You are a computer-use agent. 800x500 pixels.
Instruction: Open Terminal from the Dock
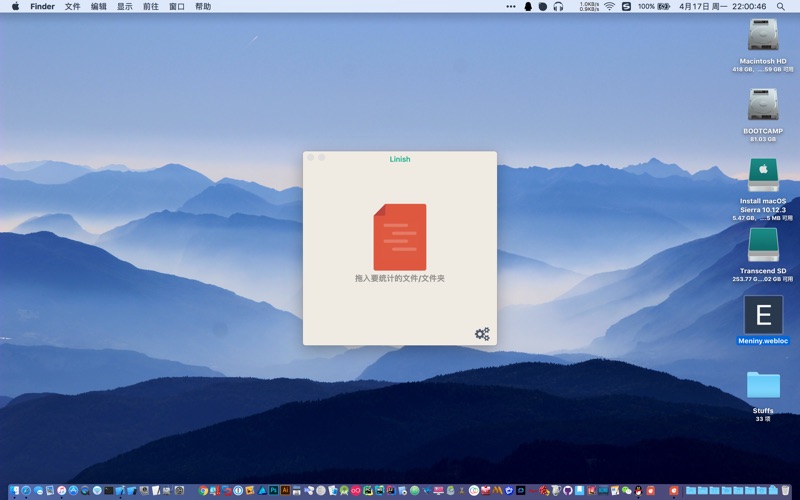pyautogui.click(x=109, y=491)
